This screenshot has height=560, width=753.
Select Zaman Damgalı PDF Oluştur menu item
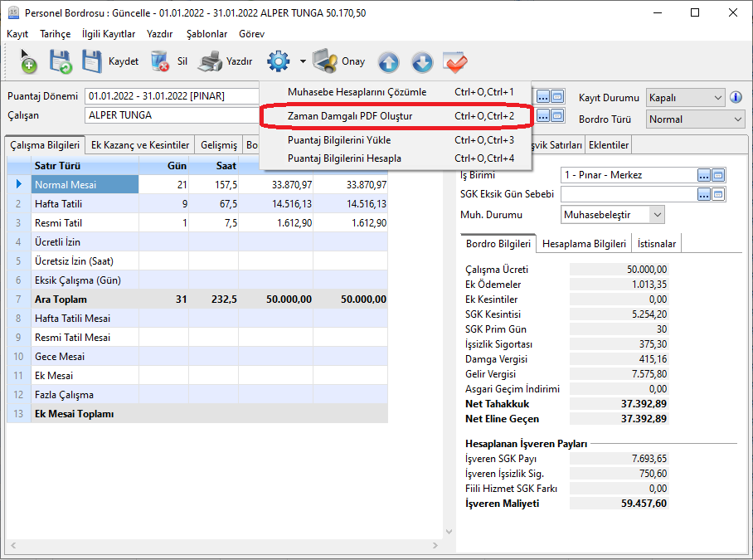click(x=349, y=116)
